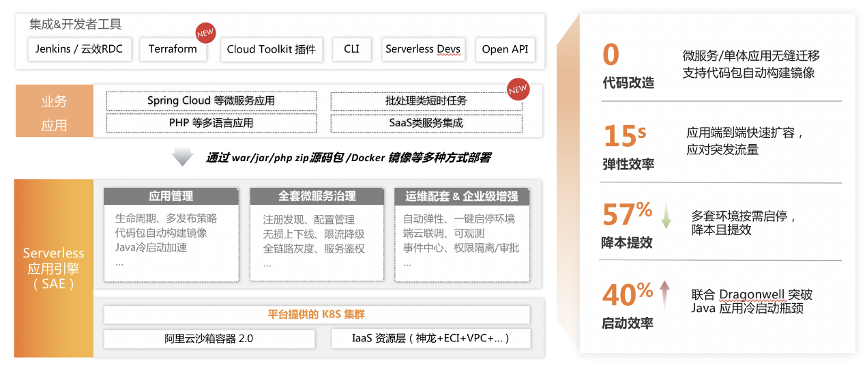Open the Open API box
This screenshot has width=866, height=366.
point(505,49)
